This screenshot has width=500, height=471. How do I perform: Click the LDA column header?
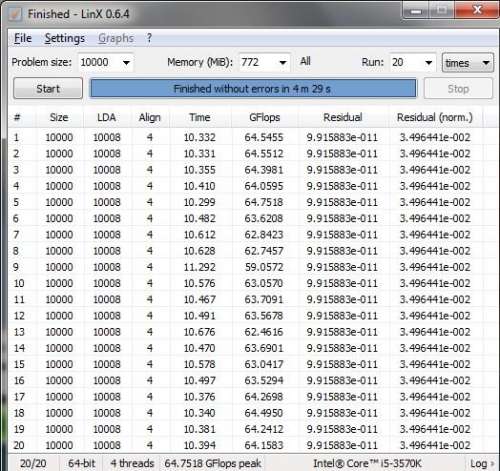107,117
